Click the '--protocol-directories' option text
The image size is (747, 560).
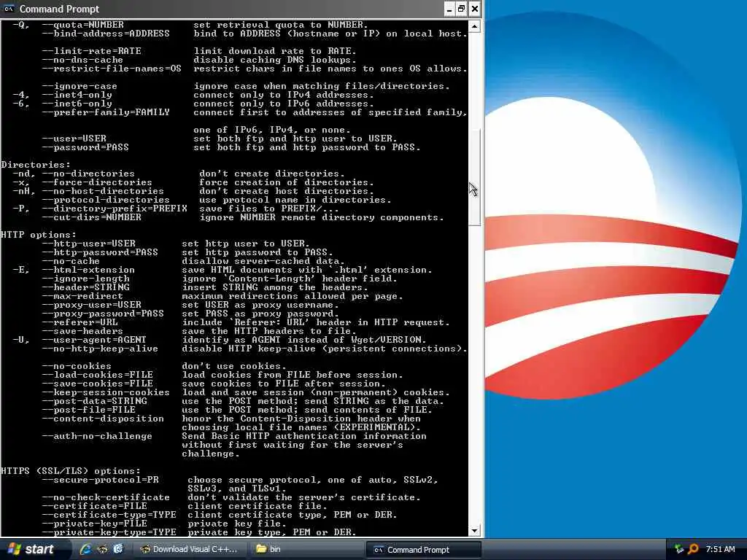coord(105,200)
